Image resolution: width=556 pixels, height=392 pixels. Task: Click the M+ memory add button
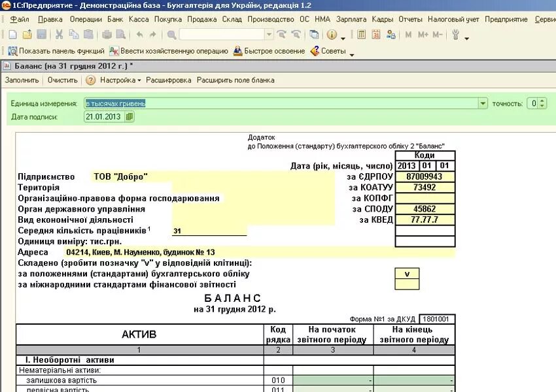coord(423,35)
